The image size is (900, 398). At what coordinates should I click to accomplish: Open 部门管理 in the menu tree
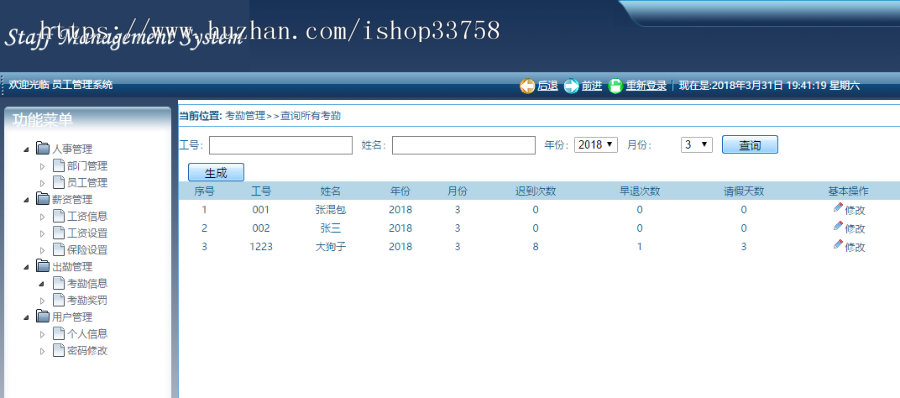(87, 166)
